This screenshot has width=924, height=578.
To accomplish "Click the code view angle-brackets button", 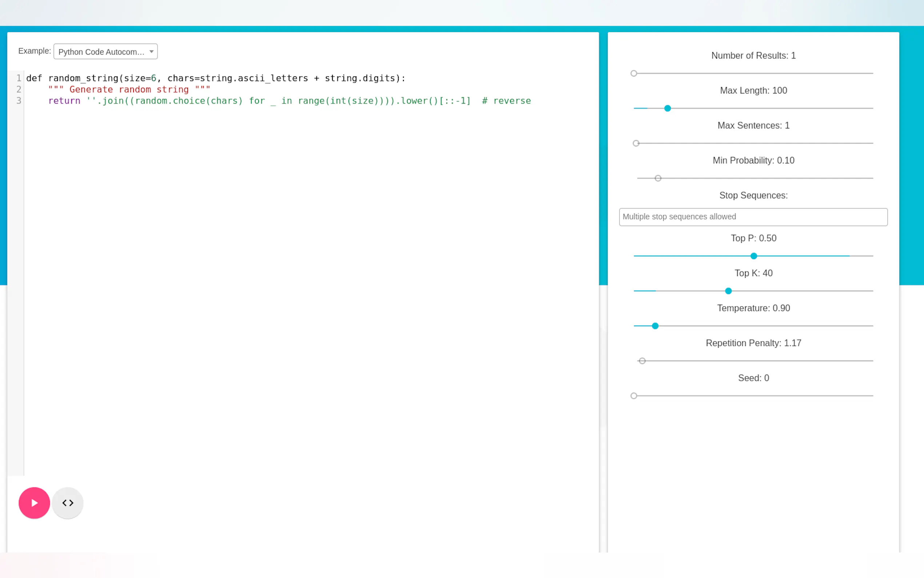I will 68,503.
